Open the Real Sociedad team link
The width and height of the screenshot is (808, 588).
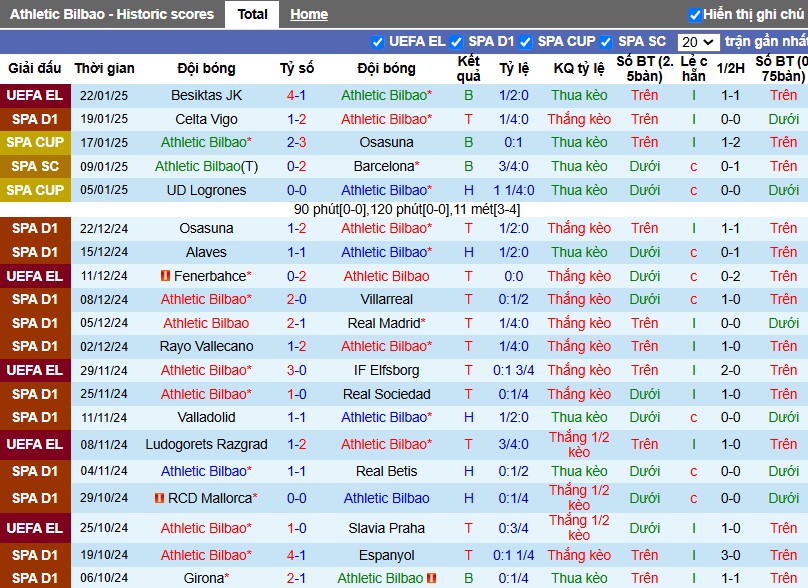click(386, 394)
